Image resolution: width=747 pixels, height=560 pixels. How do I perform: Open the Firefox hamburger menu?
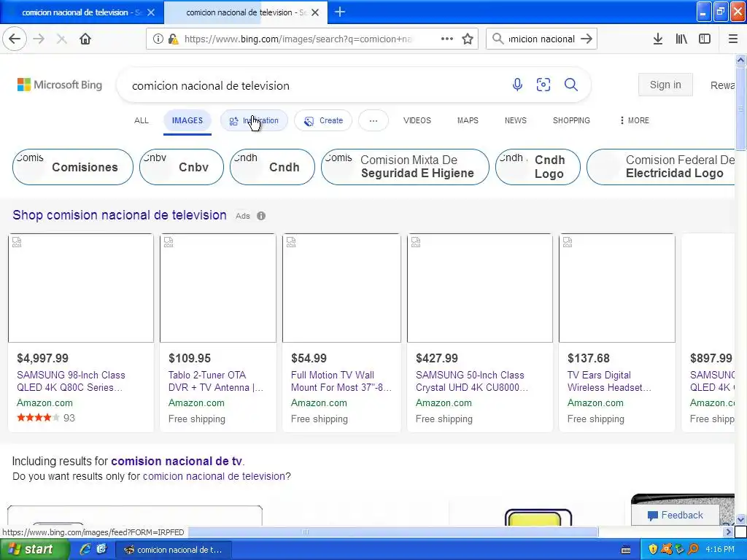[733, 39]
